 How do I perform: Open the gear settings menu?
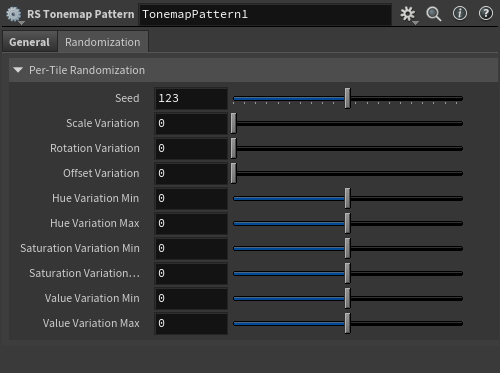[x=408, y=14]
